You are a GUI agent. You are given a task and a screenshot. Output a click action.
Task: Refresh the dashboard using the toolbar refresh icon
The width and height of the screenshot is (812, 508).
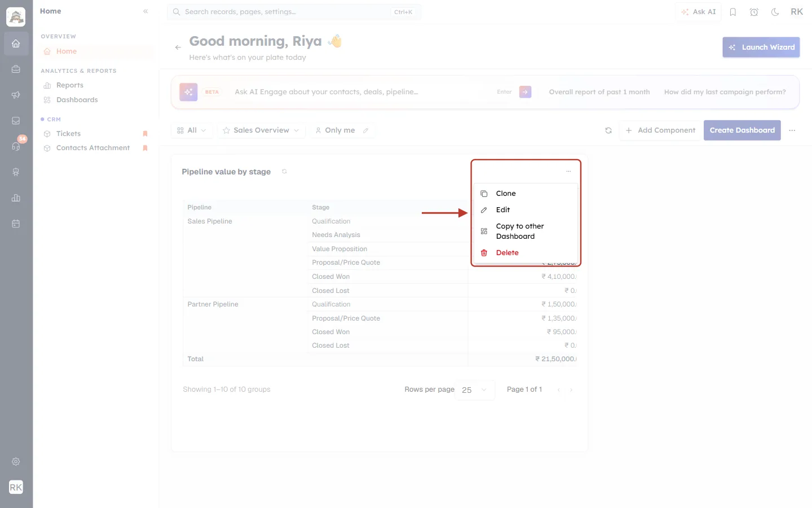click(608, 130)
